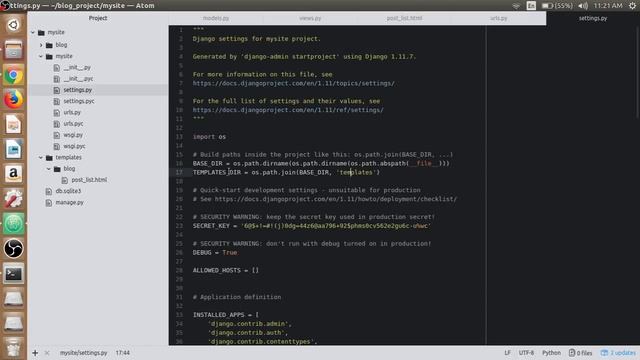Open the keyboard language indicator
This screenshot has height=360, width=640.
531,6
